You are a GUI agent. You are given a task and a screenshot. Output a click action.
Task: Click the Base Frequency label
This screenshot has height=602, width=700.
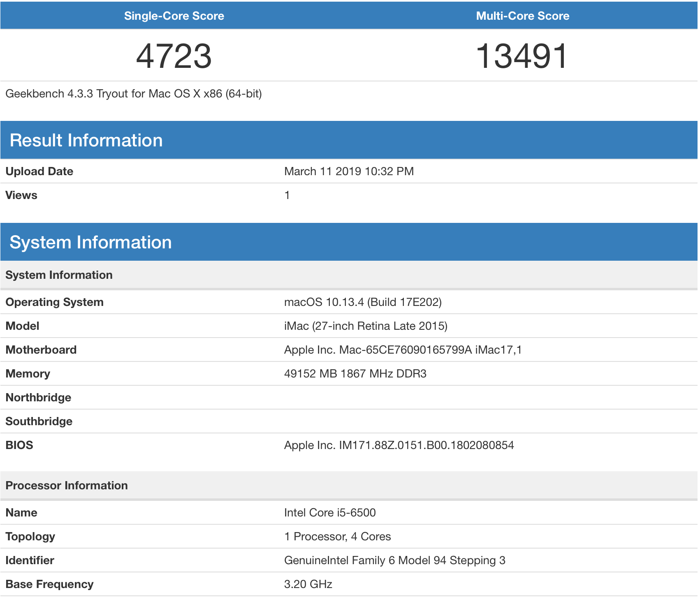coord(49,584)
